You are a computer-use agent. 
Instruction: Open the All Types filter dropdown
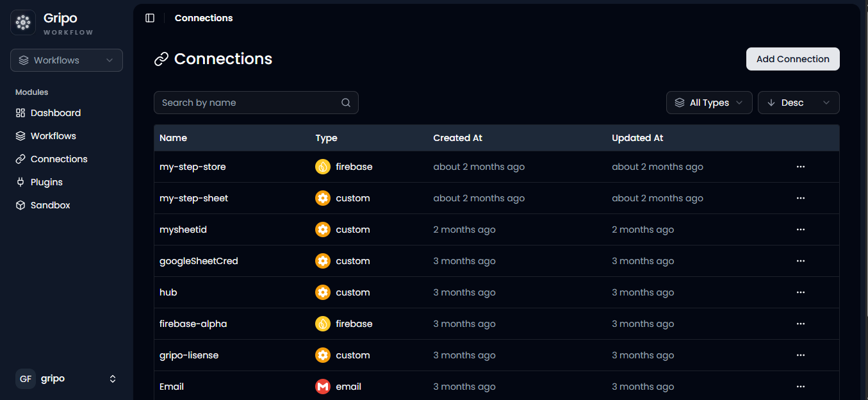[x=709, y=103]
